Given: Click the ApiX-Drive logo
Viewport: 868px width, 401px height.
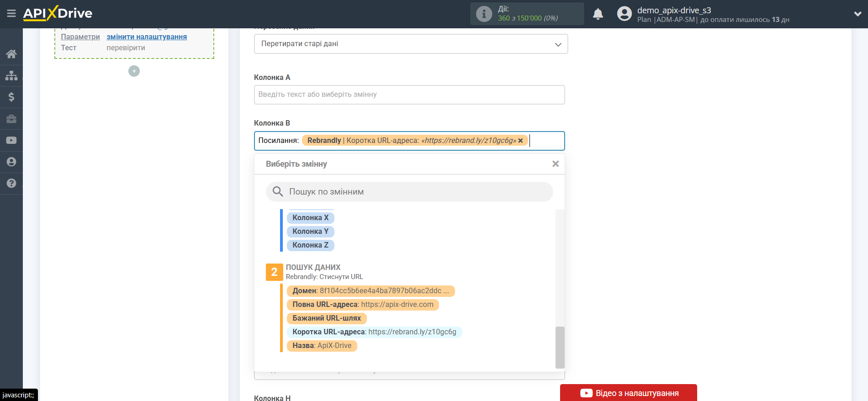Looking at the screenshot, I should click(58, 13).
